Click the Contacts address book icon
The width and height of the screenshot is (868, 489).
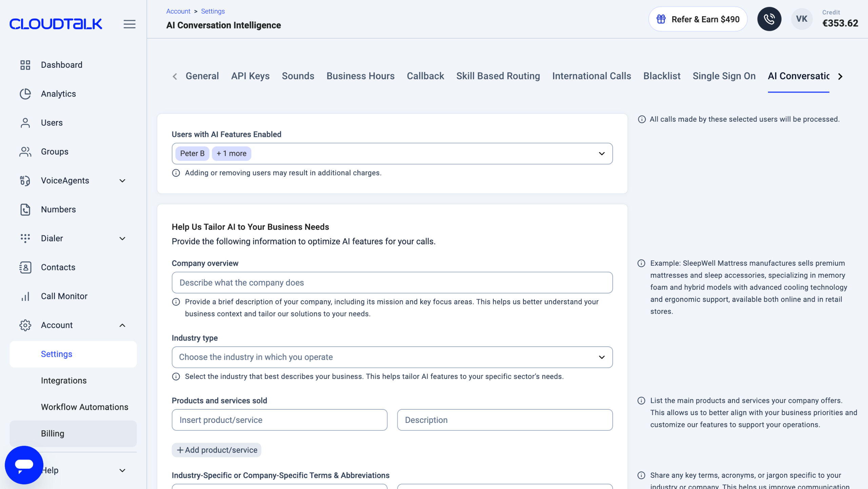point(25,267)
